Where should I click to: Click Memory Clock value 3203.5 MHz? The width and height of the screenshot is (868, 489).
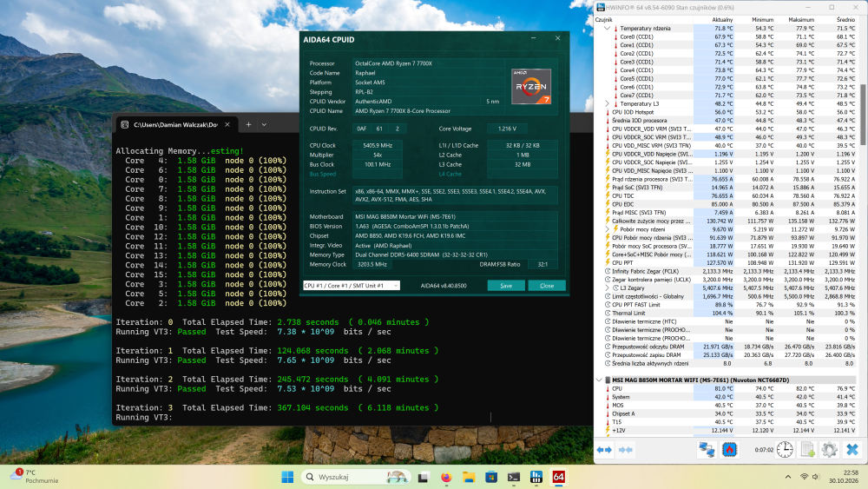(x=372, y=264)
